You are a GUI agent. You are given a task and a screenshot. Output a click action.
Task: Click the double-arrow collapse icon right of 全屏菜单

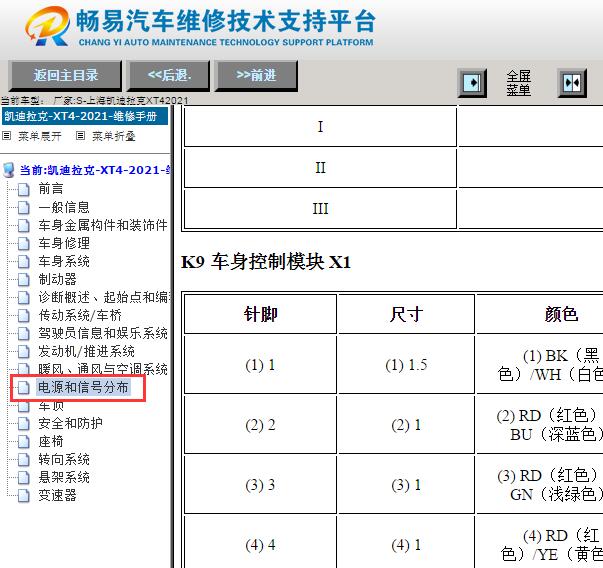[572, 83]
